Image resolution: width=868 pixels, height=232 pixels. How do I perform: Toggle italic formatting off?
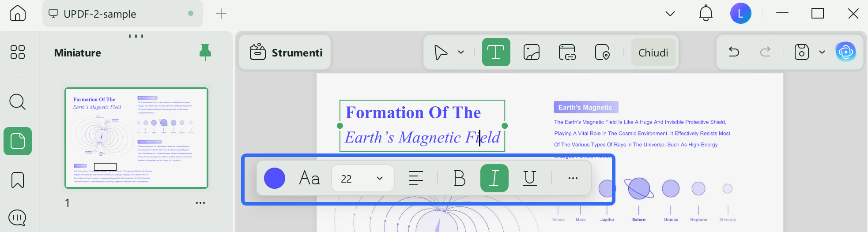point(494,178)
